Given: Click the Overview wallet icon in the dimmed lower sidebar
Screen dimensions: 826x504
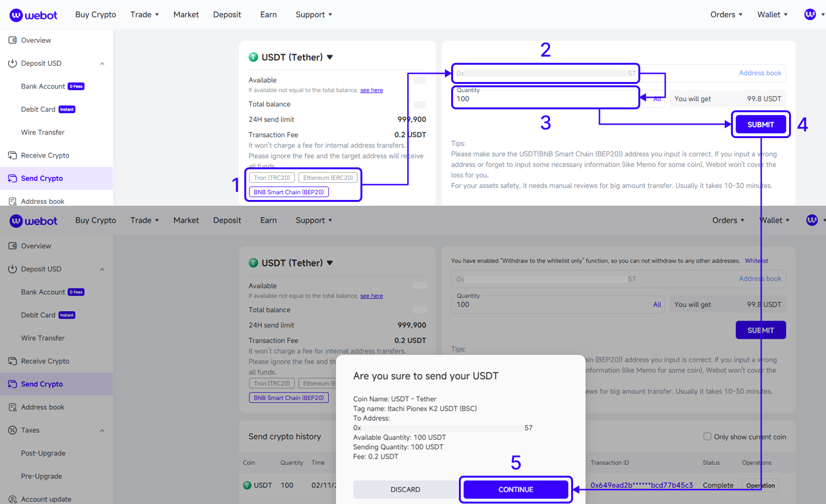Looking at the screenshot, I should coord(13,246).
